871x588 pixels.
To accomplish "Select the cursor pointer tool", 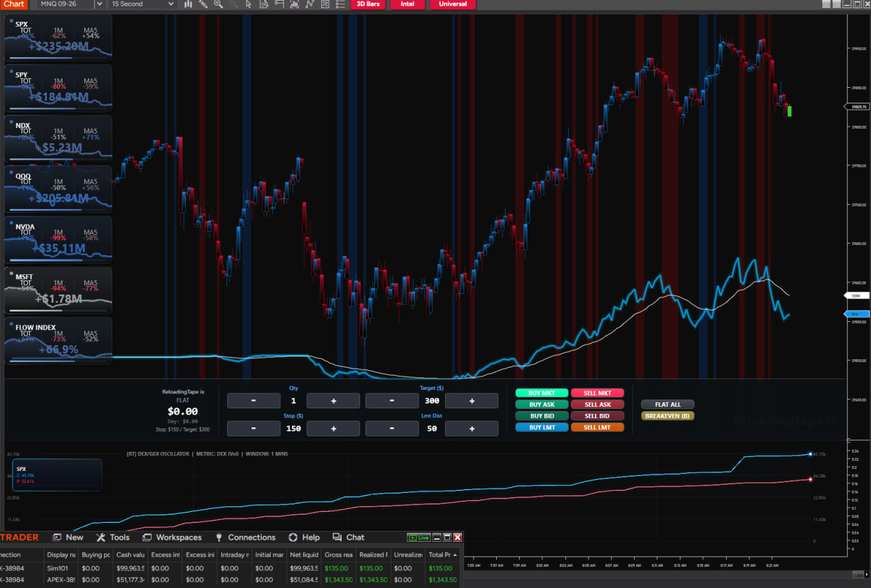I will click(x=248, y=4).
